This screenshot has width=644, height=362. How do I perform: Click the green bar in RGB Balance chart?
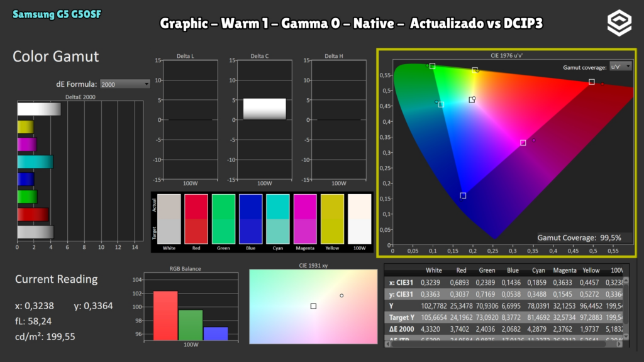pyautogui.click(x=191, y=325)
